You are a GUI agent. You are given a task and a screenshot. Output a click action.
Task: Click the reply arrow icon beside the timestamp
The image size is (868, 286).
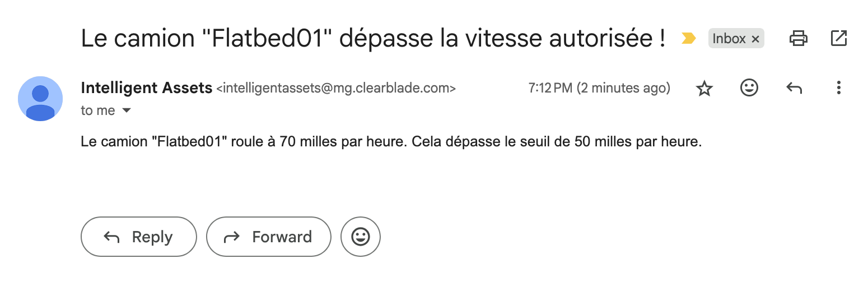point(794,87)
